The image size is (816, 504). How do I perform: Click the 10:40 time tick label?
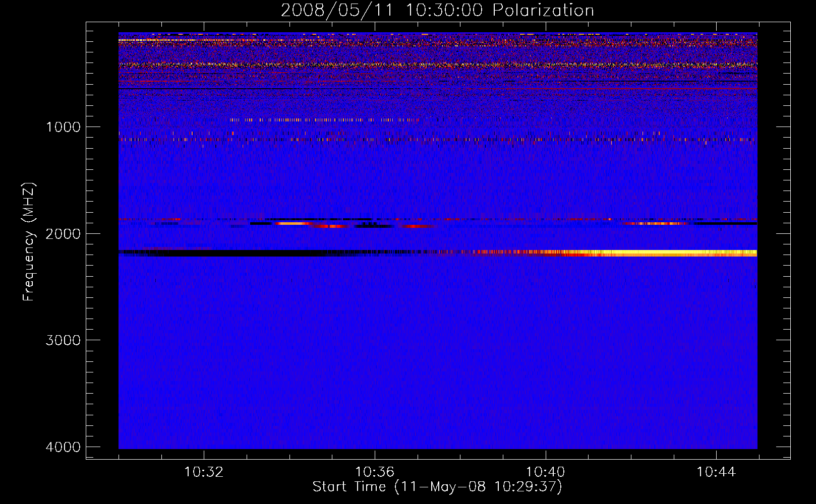[545, 472]
